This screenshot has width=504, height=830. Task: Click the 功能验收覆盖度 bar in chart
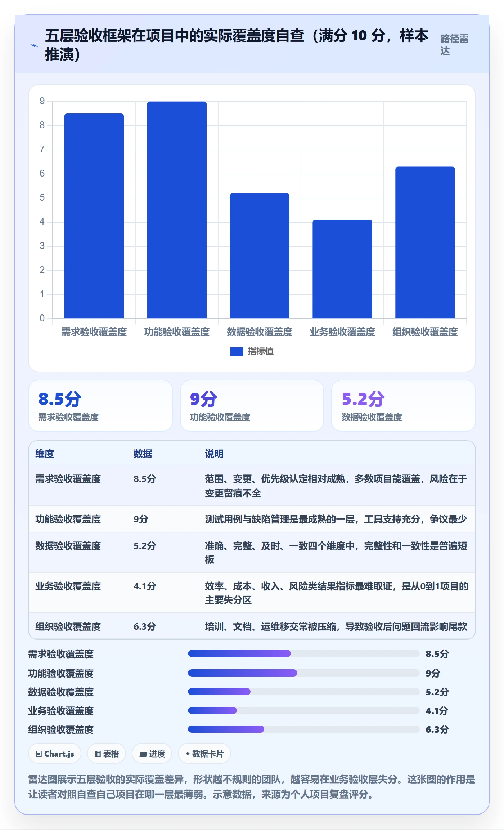(177, 210)
